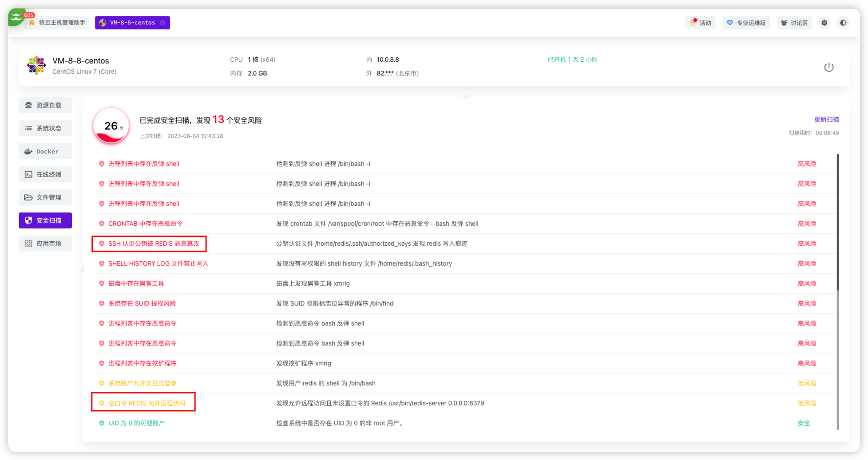This screenshot has width=868, height=460.
Task: Launch 在线终端 from the sidebar
Action: click(45, 174)
